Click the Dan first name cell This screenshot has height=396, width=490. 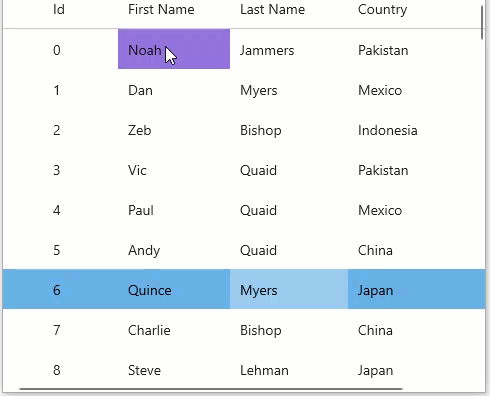(x=174, y=90)
